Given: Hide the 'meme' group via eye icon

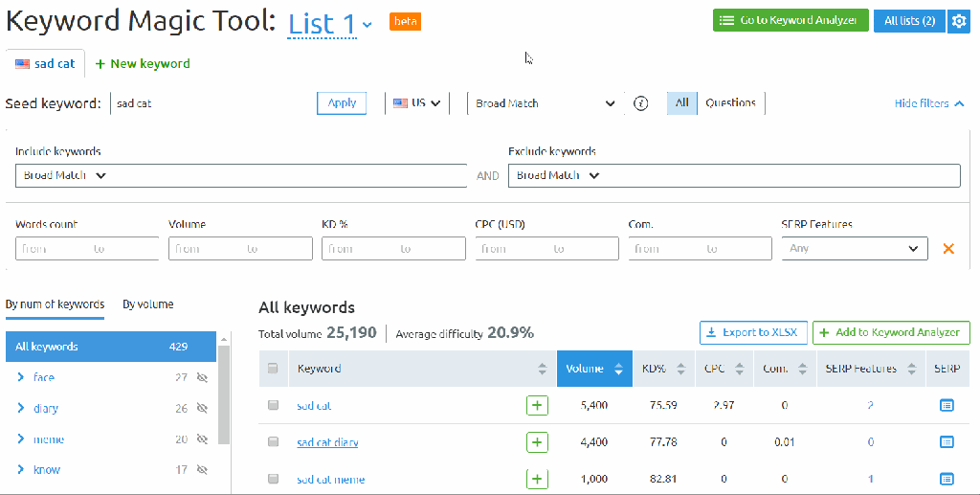Looking at the screenshot, I should [202, 439].
